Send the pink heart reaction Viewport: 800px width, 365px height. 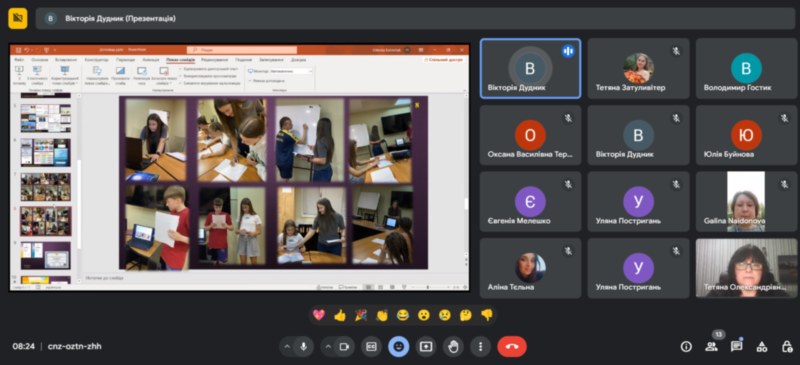pyautogui.click(x=319, y=315)
